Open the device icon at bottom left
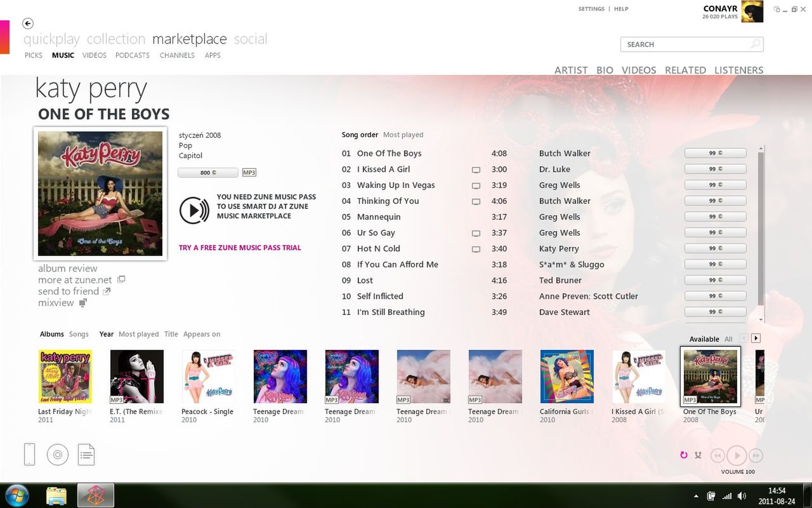812x508 pixels. coord(29,455)
